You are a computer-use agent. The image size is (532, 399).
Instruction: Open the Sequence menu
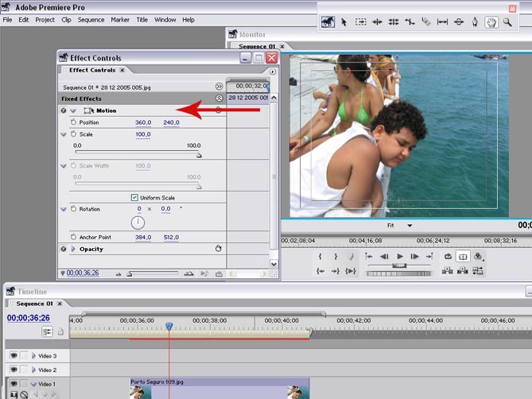point(91,19)
